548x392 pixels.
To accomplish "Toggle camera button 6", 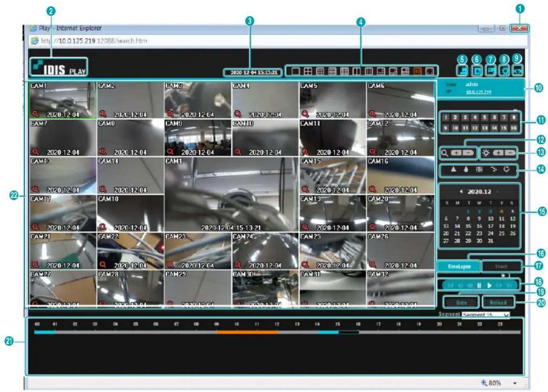I will point(494,117).
